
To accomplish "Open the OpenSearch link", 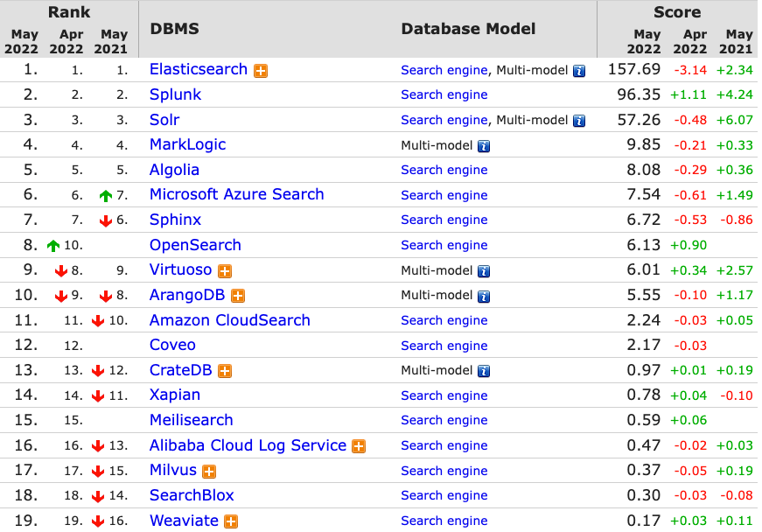I will coord(195,245).
